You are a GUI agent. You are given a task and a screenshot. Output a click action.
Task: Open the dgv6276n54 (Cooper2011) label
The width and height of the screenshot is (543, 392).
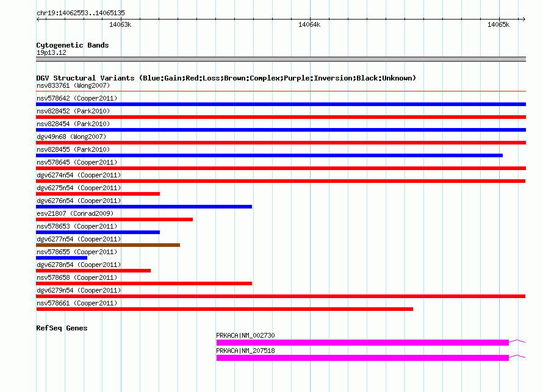point(79,201)
